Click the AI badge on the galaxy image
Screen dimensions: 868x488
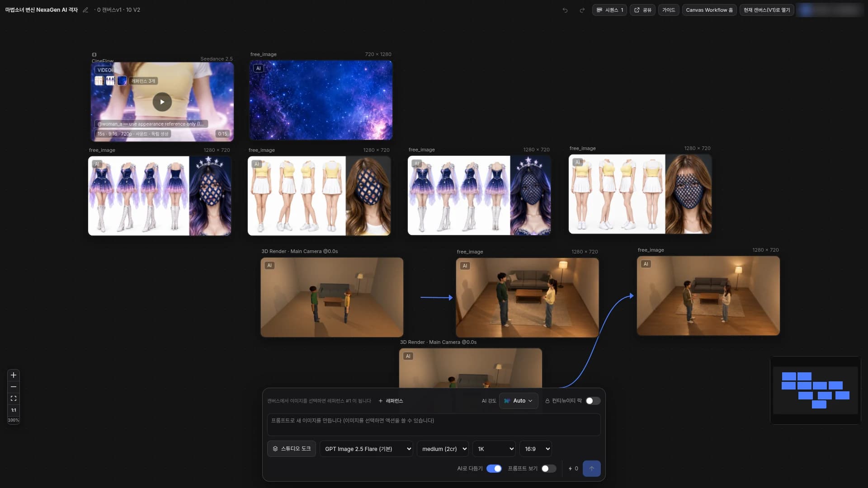point(259,68)
